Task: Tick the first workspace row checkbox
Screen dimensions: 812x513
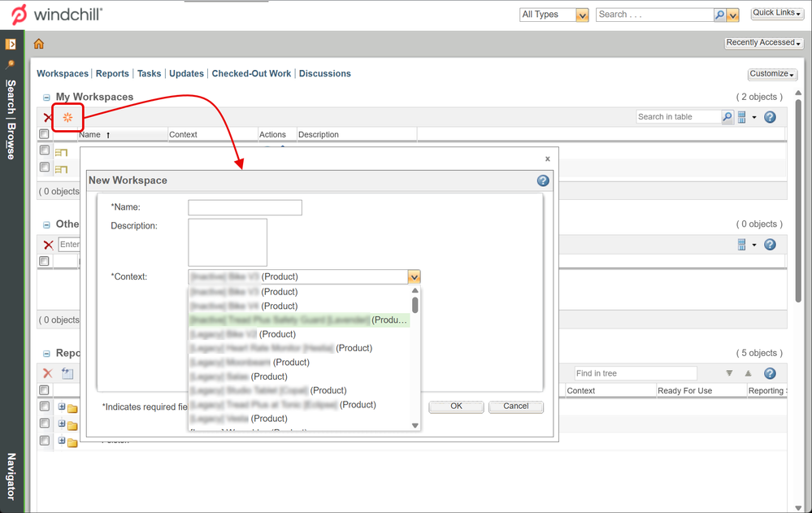Action: tap(45, 150)
